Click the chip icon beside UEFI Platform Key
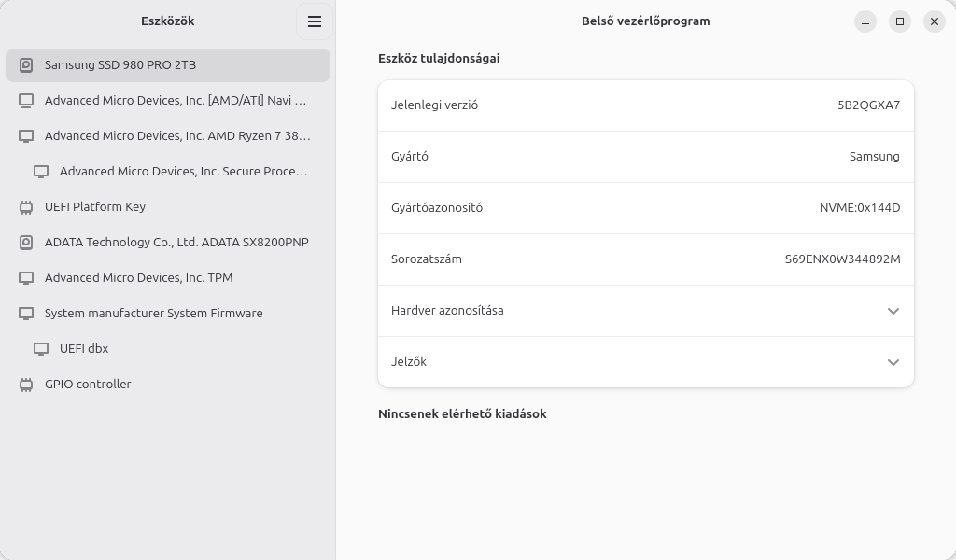The height and width of the screenshot is (560, 956). click(26, 207)
